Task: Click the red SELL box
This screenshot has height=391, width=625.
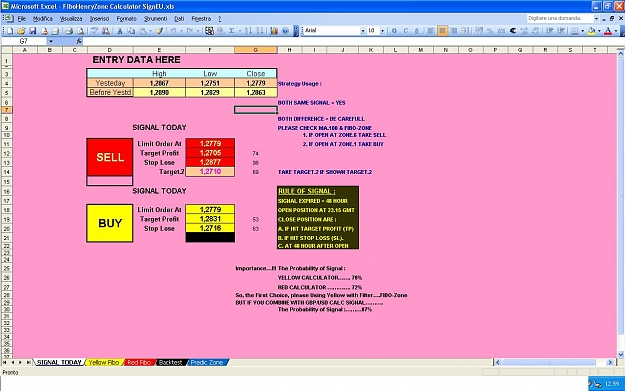Action: [110, 157]
